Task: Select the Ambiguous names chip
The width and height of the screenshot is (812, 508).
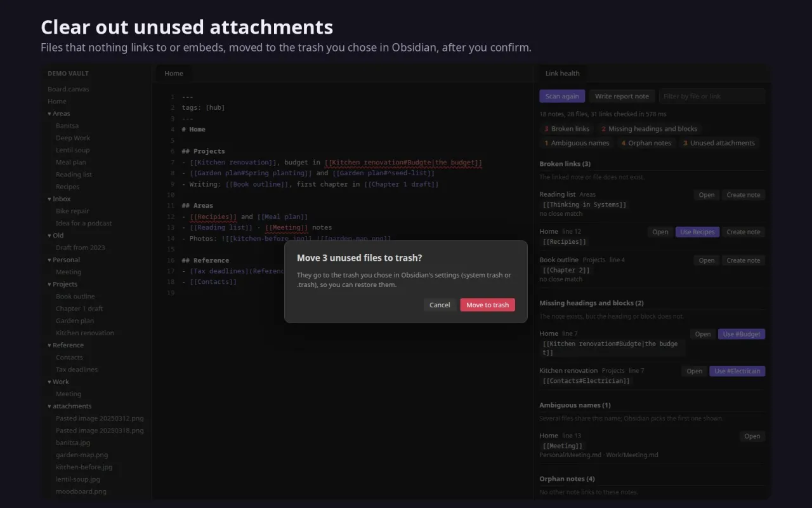Action: click(x=577, y=144)
